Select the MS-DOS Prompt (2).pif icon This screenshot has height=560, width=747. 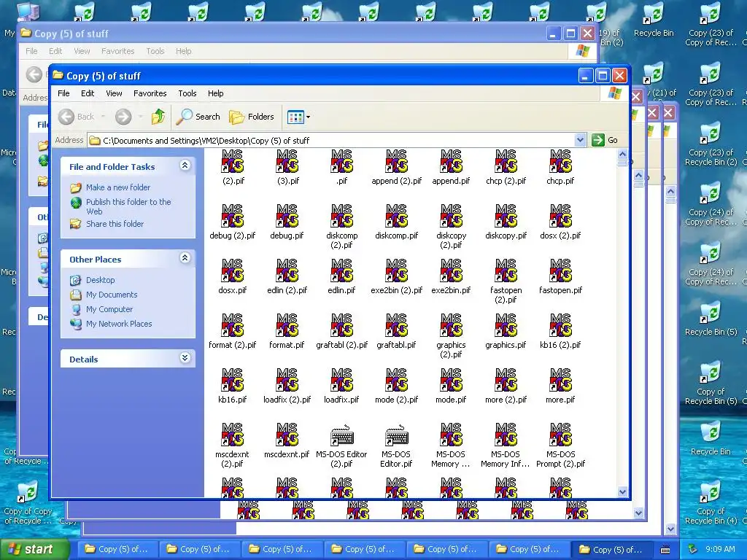click(560, 435)
